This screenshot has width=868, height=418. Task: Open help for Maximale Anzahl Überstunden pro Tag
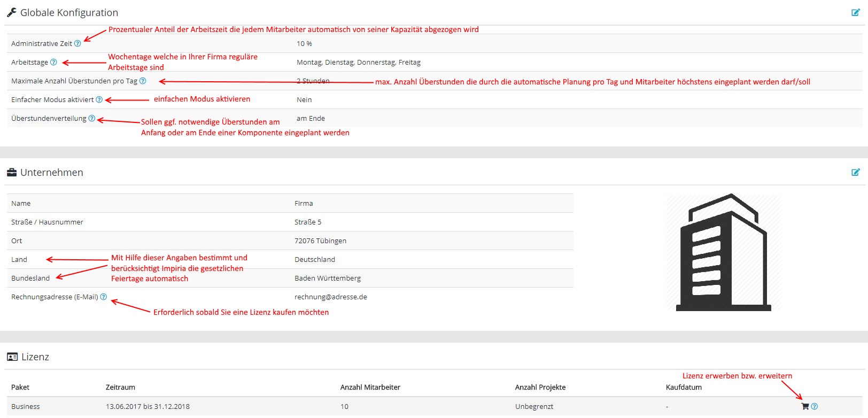click(x=143, y=81)
